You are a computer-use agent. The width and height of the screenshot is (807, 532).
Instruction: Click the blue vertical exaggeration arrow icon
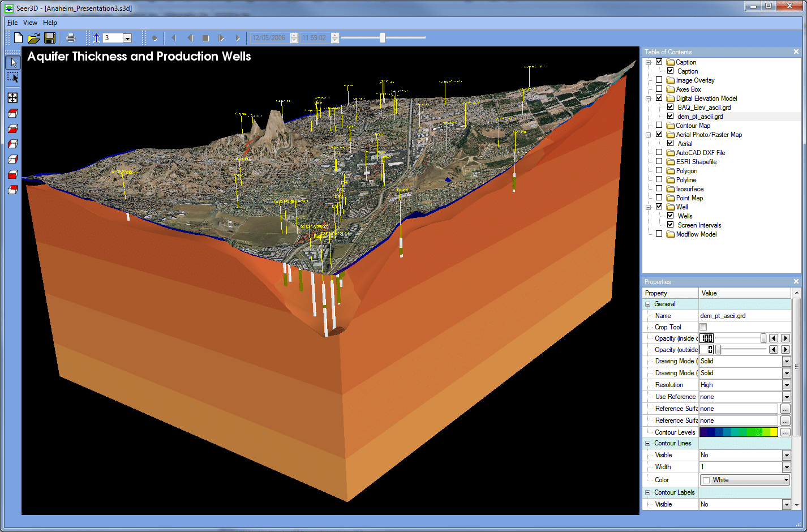pyautogui.click(x=96, y=38)
